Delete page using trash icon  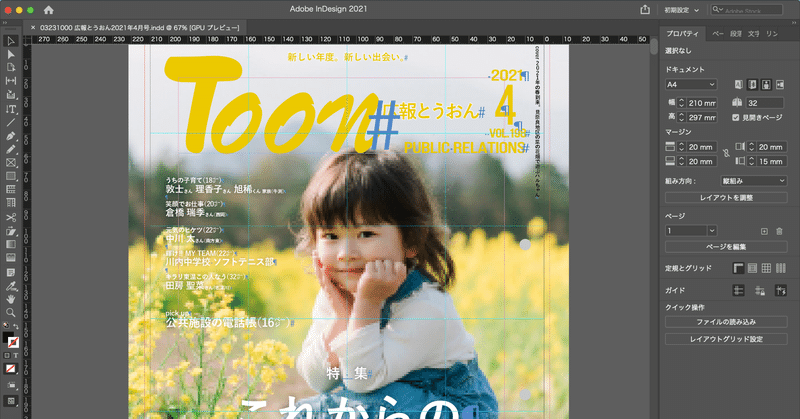pyautogui.click(x=779, y=231)
